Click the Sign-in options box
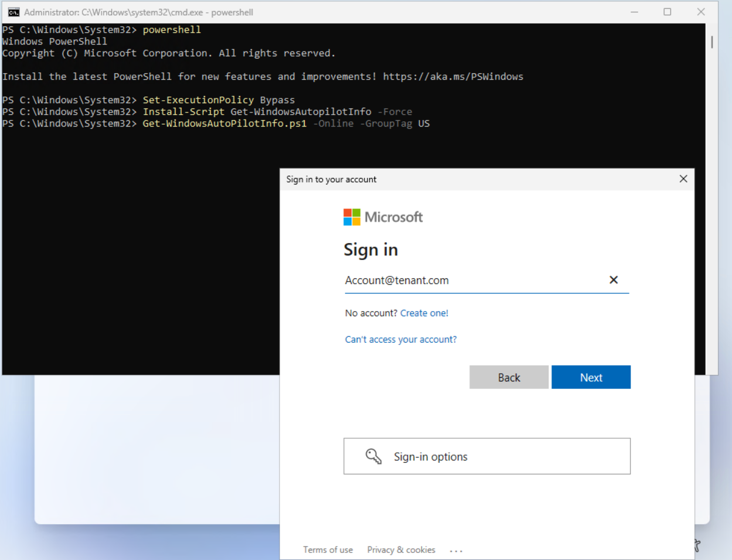The image size is (732, 560). (x=486, y=456)
